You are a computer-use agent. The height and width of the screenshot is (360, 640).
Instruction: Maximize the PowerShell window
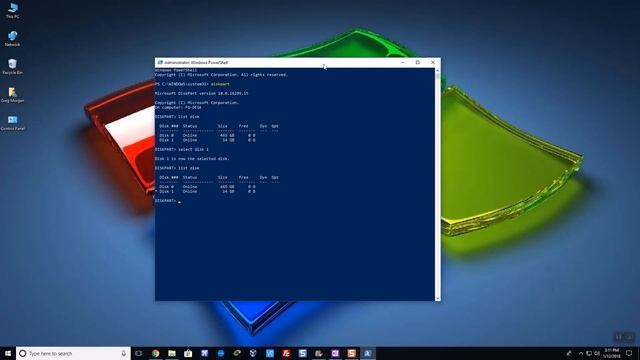click(418, 62)
